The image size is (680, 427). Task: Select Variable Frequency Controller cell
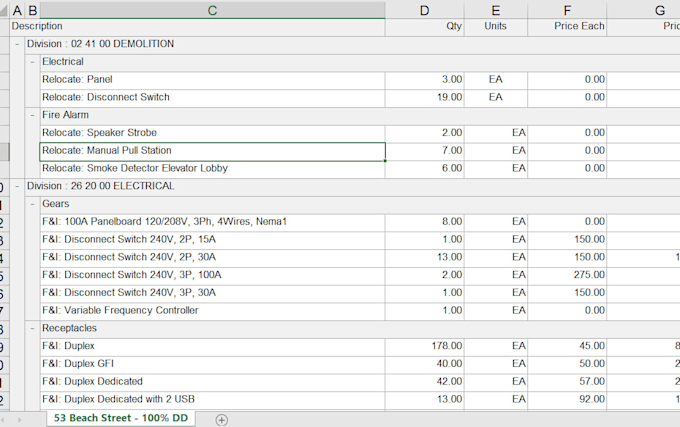pos(212,310)
